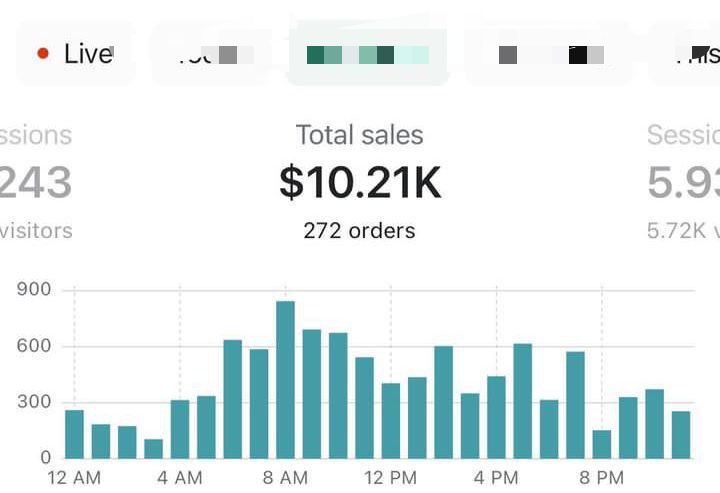Tap the 8 AM axis label

pyautogui.click(x=285, y=477)
